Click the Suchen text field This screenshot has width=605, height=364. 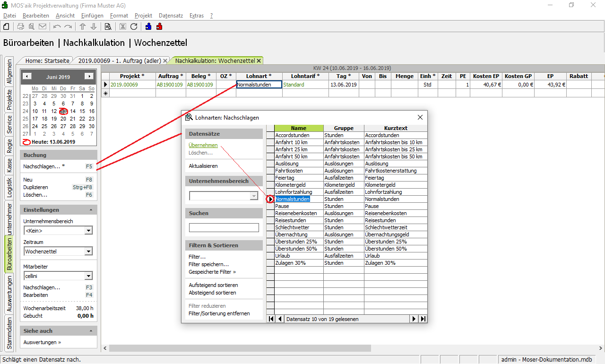click(x=224, y=228)
